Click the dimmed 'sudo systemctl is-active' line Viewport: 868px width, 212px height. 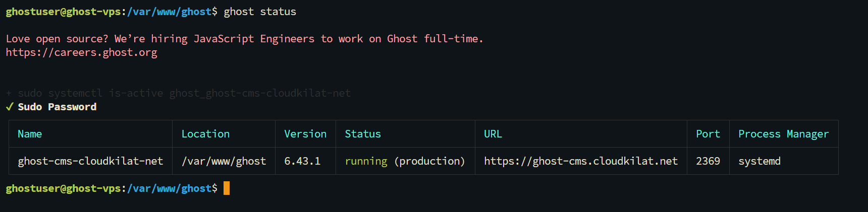click(178, 93)
